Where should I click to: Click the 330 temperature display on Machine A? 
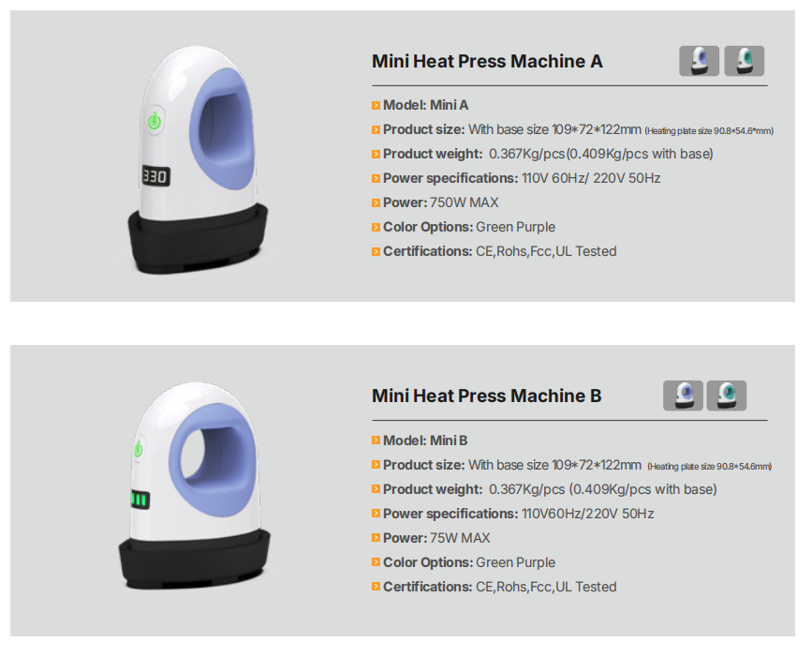click(155, 177)
